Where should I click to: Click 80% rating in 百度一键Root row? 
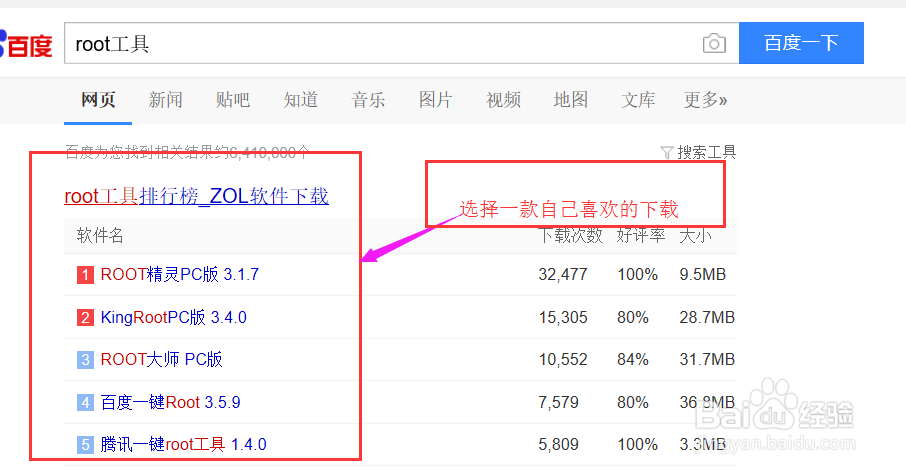tap(633, 402)
